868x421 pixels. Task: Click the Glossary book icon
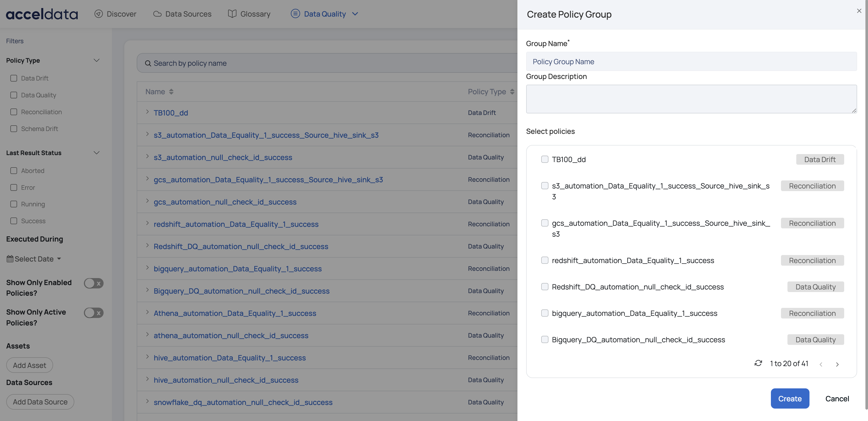click(x=232, y=14)
